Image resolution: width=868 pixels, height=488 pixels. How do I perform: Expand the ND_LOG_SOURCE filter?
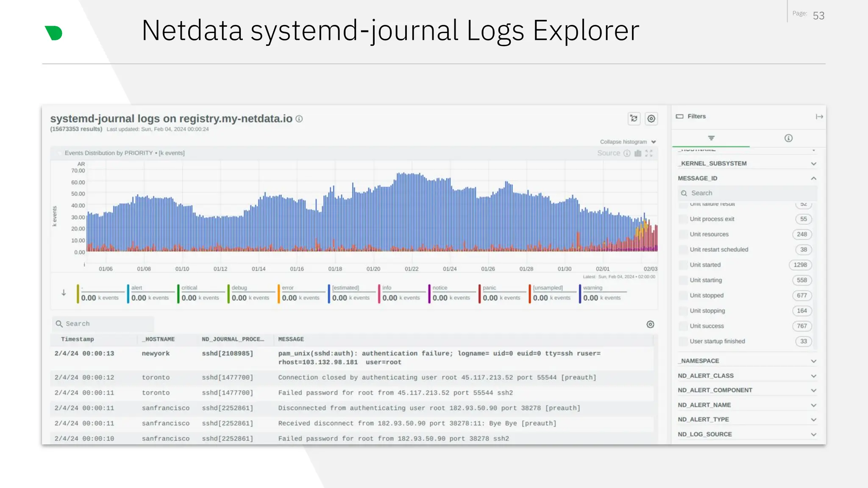[747, 434]
